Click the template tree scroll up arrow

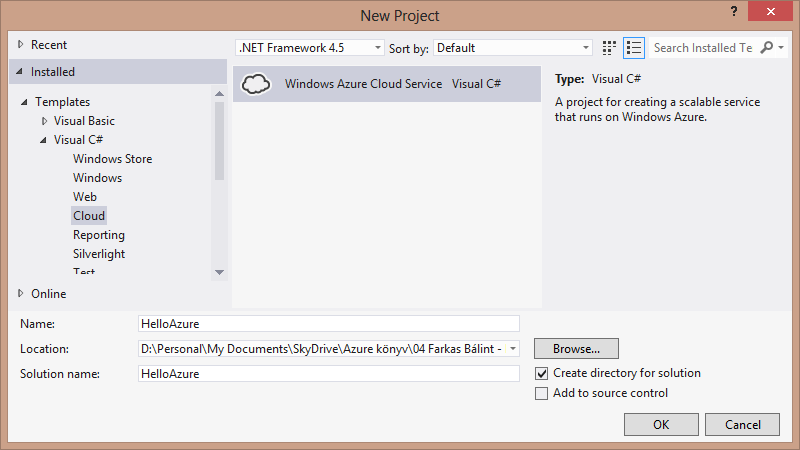219,93
